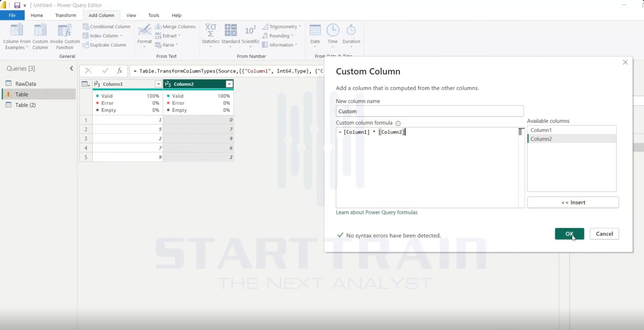Click Cancel in Custom Column dialog
The height and width of the screenshot is (330, 644).
click(x=604, y=234)
